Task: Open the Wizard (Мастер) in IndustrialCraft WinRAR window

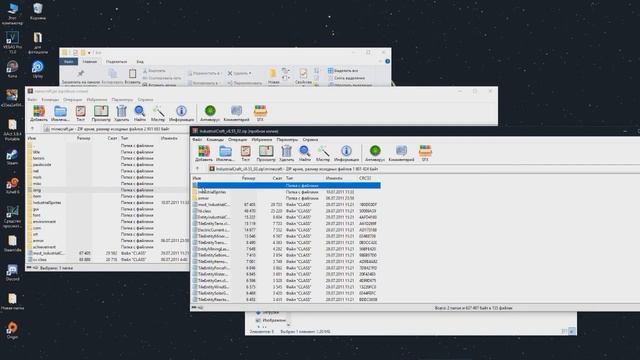Action: [322, 153]
